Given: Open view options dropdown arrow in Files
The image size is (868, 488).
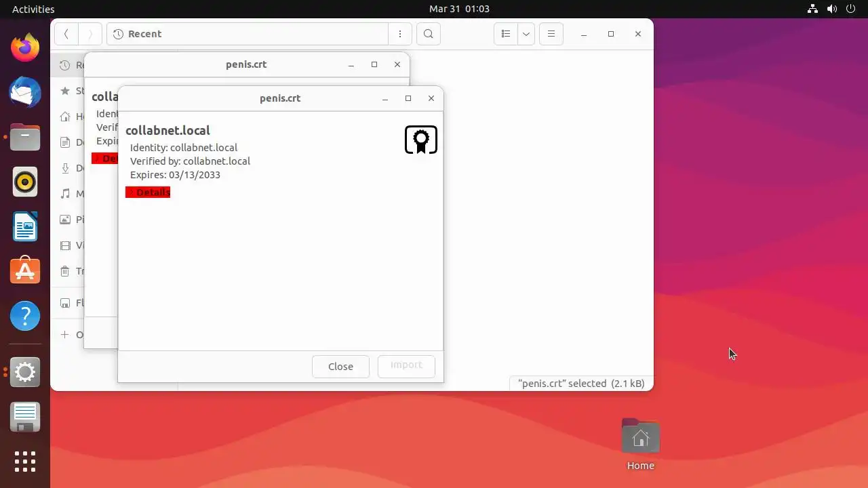Looking at the screenshot, I should [x=526, y=34].
